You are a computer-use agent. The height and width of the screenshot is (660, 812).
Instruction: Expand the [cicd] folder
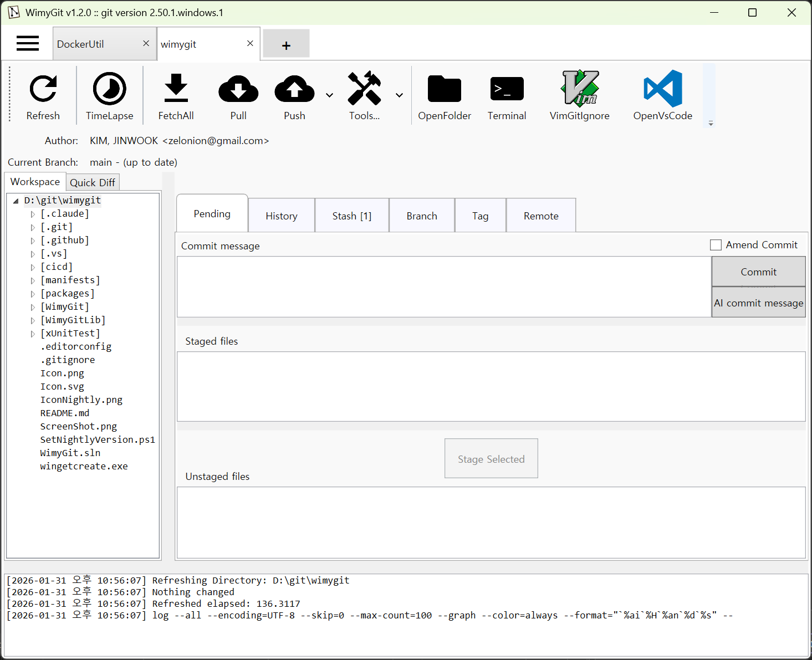33,267
